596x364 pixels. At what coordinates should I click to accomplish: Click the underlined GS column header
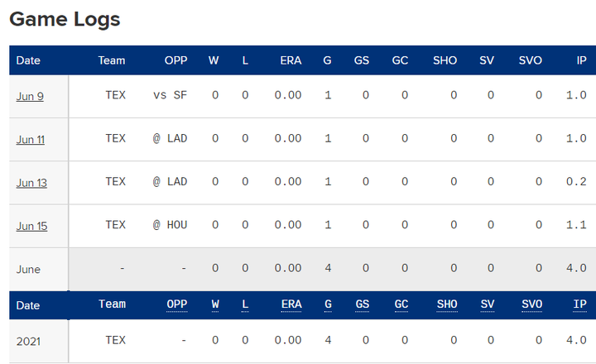coord(363,304)
